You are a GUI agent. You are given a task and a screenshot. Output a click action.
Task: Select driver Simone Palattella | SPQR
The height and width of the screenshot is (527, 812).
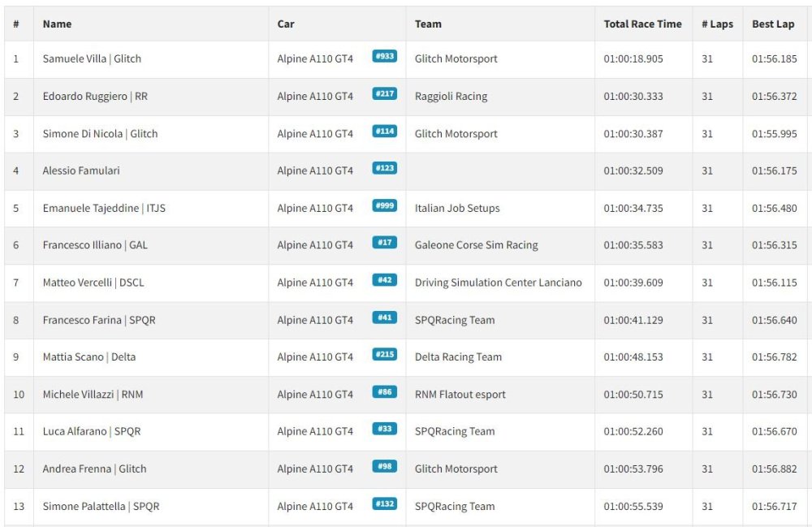101,506
